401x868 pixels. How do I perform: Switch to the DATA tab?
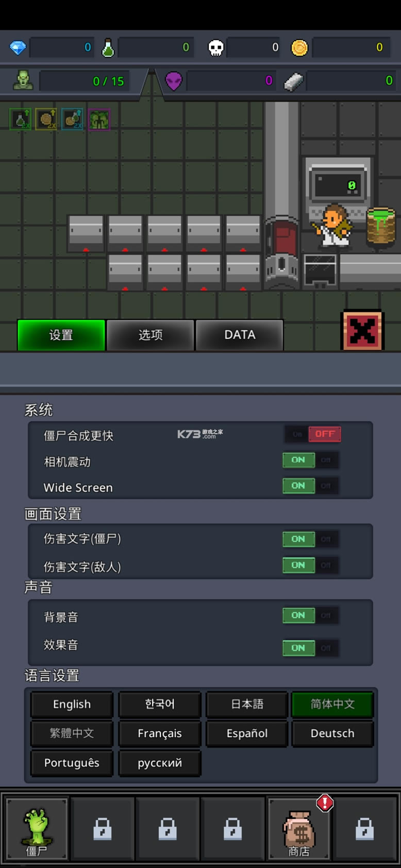240,335
